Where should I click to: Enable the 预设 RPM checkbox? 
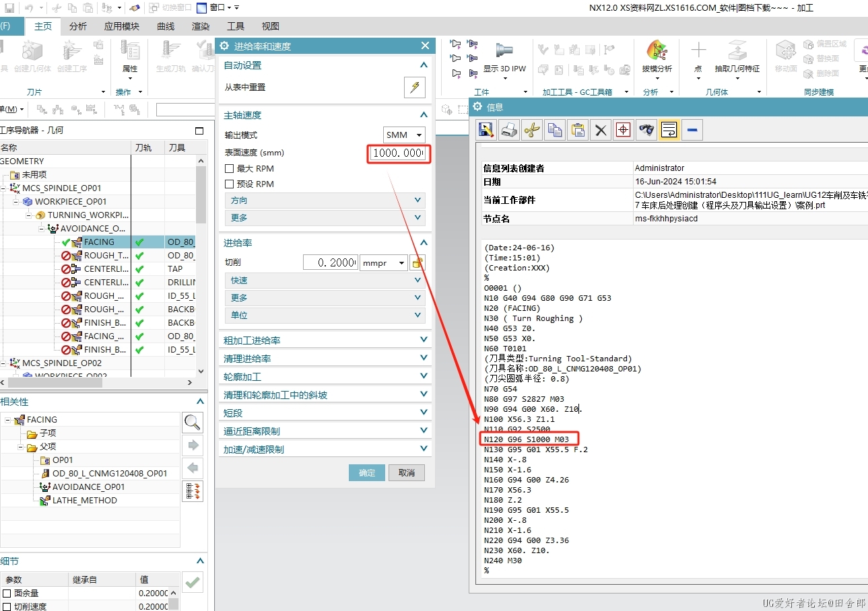point(229,184)
